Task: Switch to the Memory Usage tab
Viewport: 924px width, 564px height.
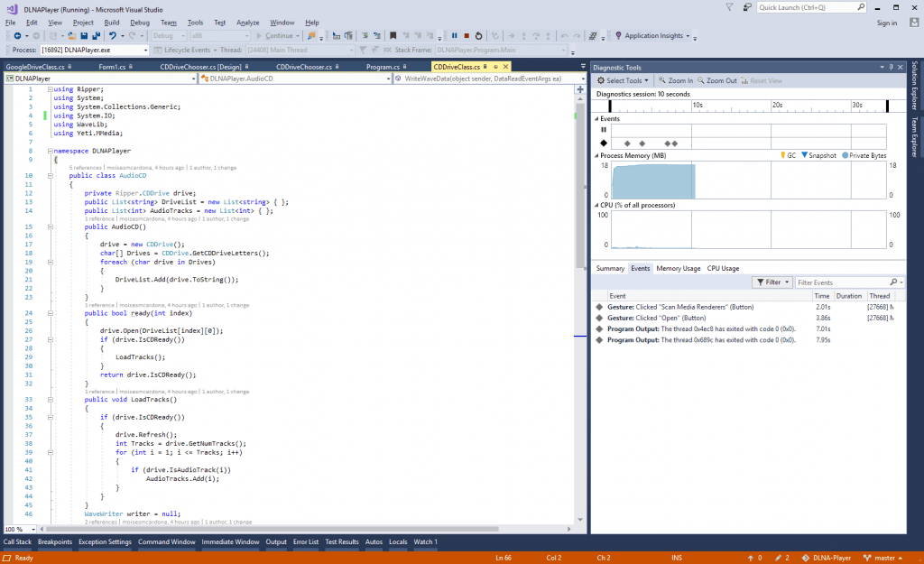Action: click(678, 268)
